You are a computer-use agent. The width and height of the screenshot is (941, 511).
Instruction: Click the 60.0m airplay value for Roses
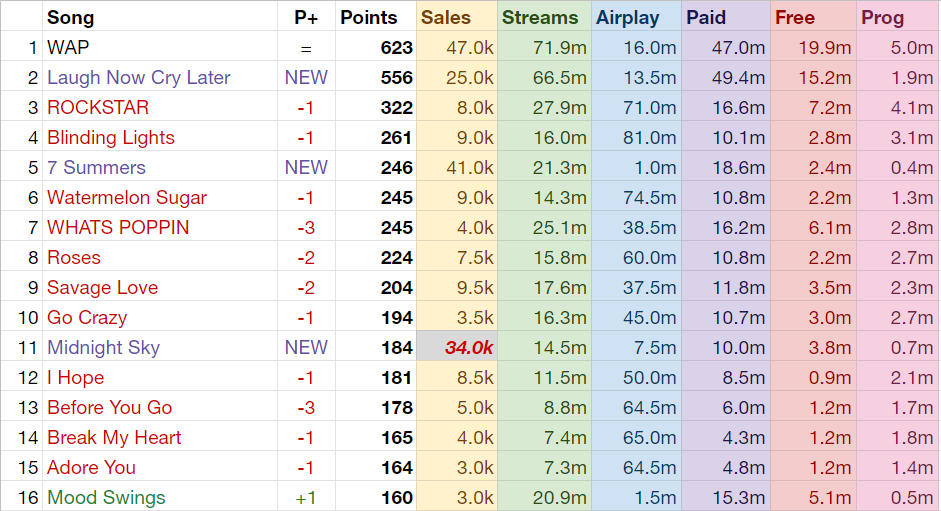pyautogui.click(x=649, y=258)
